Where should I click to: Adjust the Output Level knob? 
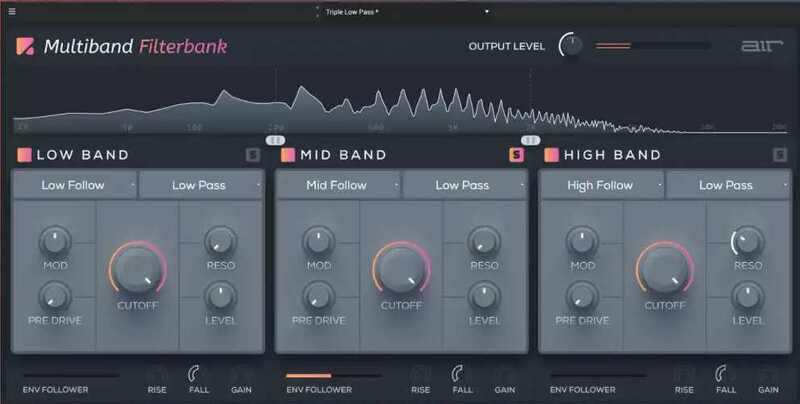[571, 45]
